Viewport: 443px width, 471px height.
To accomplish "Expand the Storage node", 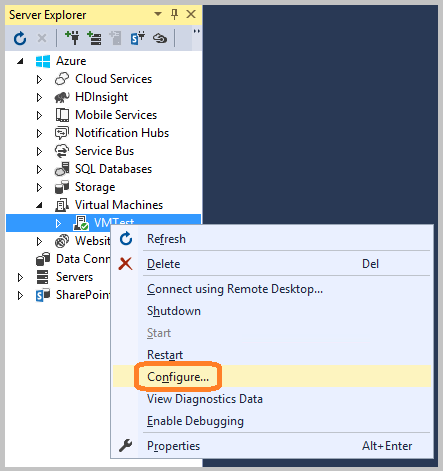I will pyautogui.click(x=39, y=187).
